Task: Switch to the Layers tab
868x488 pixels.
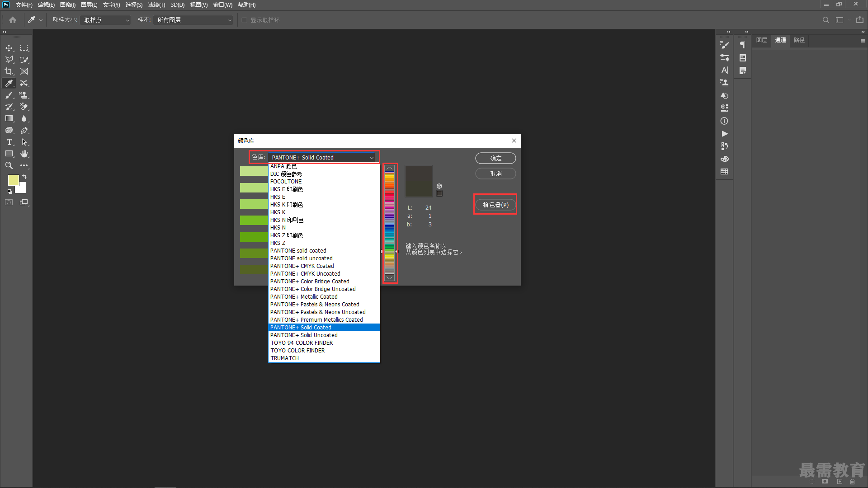Action: 761,40
